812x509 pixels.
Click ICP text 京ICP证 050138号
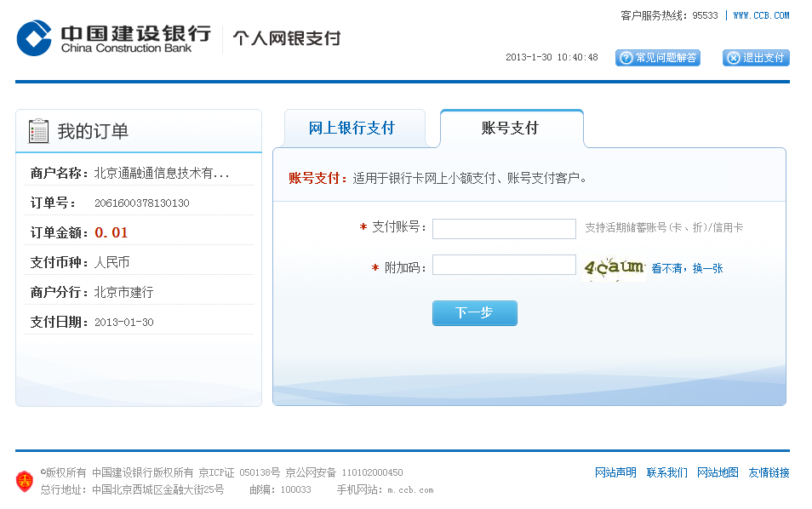(x=239, y=472)
